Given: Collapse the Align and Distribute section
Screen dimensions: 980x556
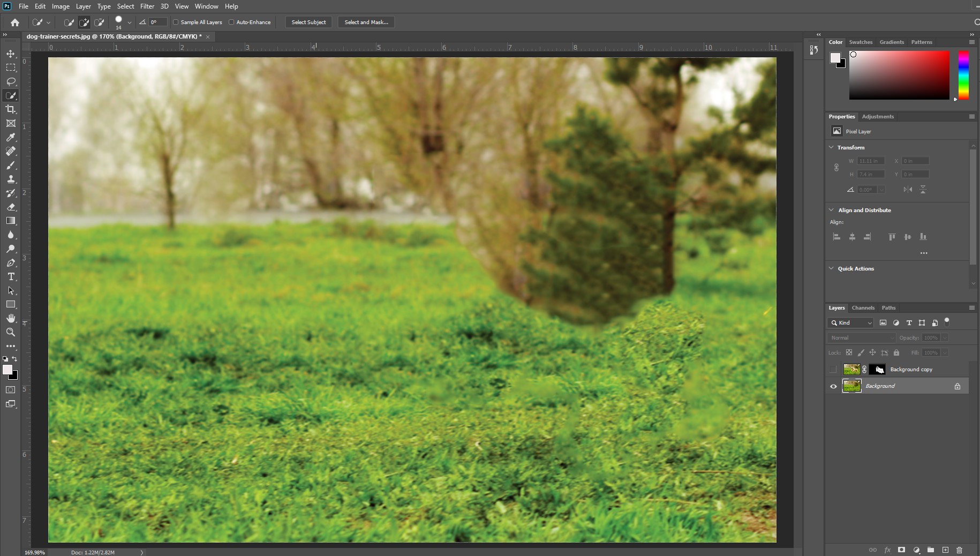Looking at the screenshot, I should [x=831, y=210].
